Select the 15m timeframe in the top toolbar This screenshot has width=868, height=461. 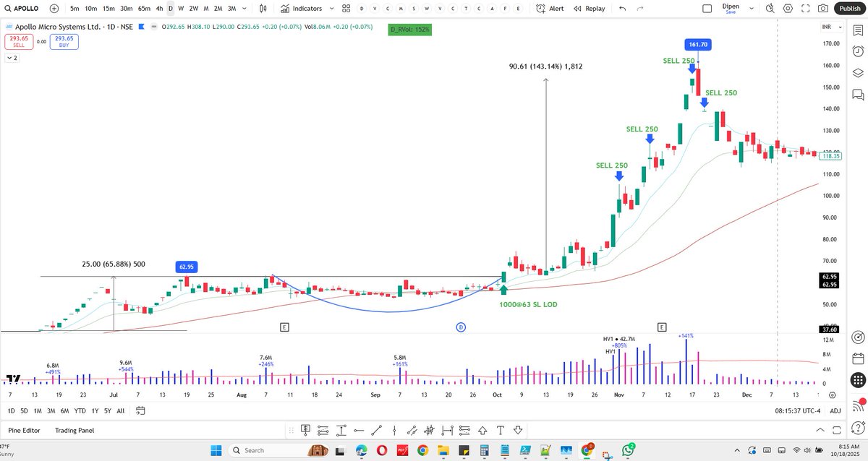point(108,9)
